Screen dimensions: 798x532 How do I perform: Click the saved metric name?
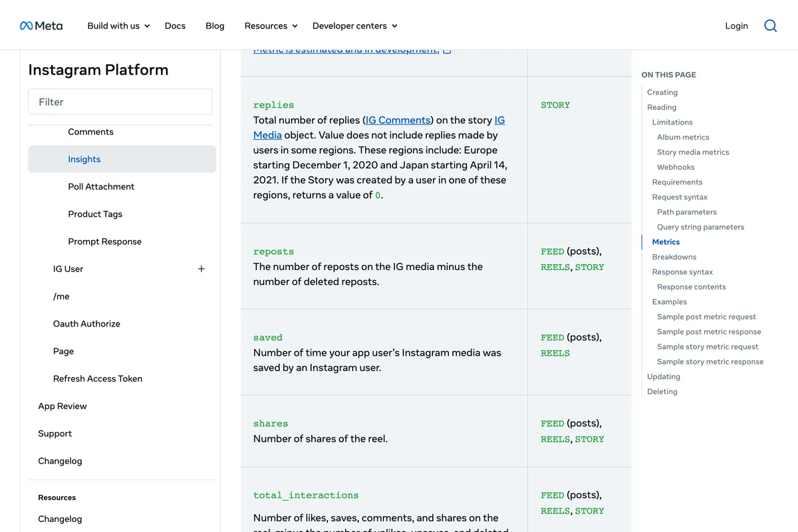coord(268,338)
